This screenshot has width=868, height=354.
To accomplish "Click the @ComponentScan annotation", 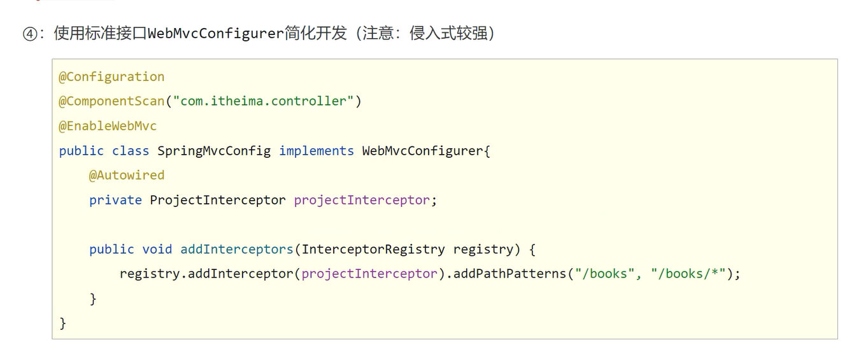I will 111,101.
